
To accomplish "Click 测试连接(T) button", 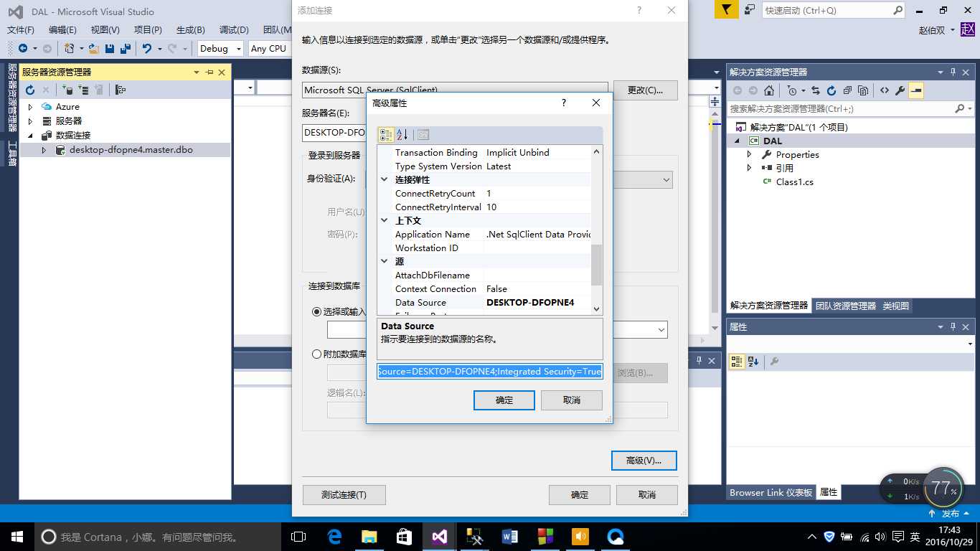I will click(344, 495).
